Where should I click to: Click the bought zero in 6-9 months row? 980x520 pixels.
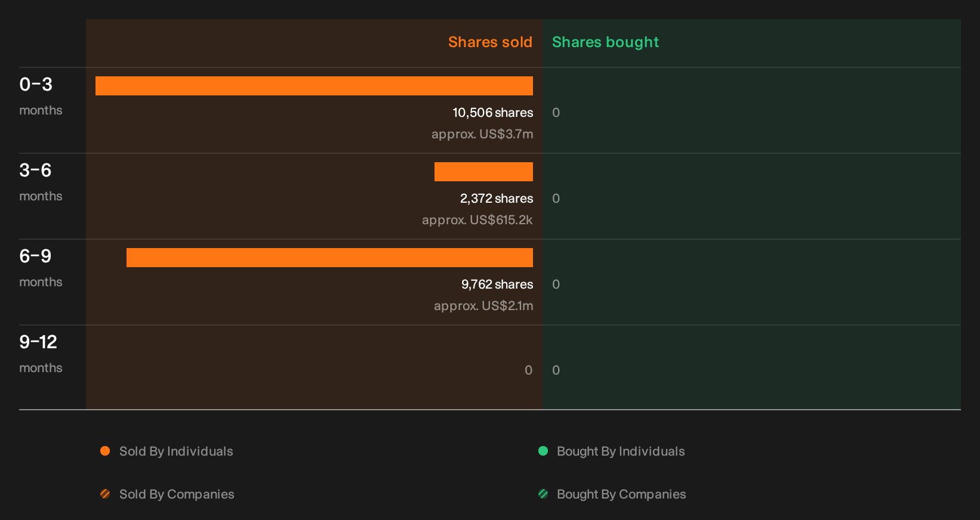556,284
